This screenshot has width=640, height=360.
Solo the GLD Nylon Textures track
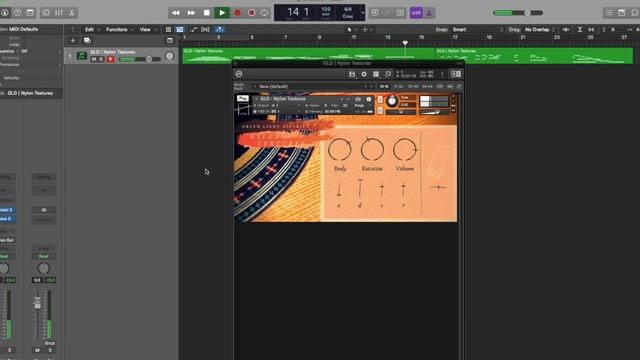click(102, 59)
